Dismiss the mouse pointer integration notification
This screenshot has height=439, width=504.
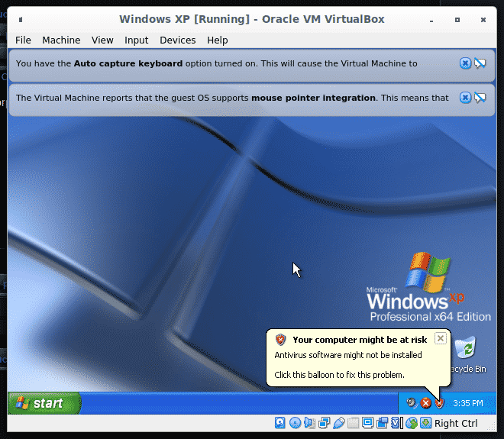[465, 98]
